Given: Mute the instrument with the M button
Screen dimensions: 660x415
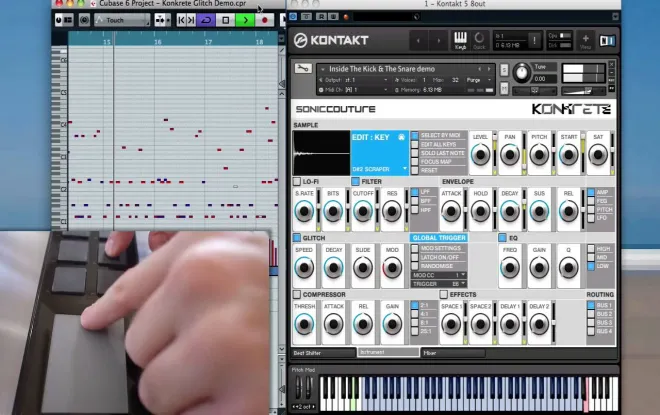Looking at the screenshot, I should click(504, 88).
